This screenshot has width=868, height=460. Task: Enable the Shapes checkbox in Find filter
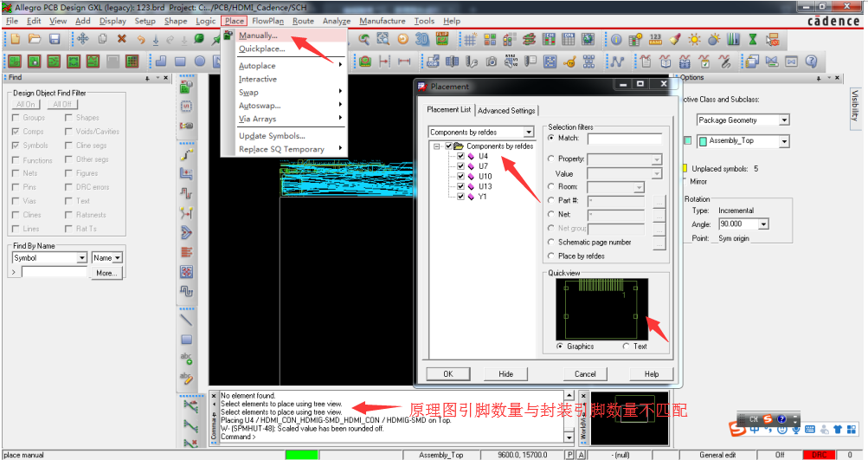68,118
